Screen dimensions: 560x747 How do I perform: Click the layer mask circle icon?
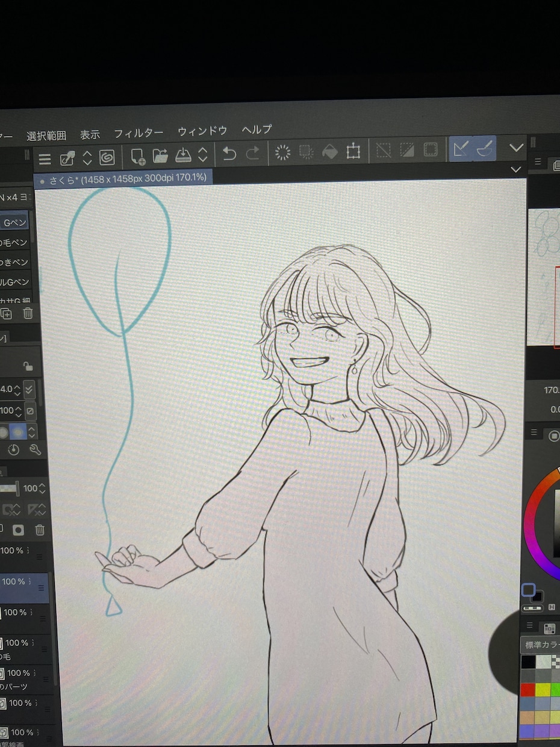tap(19, 530)
